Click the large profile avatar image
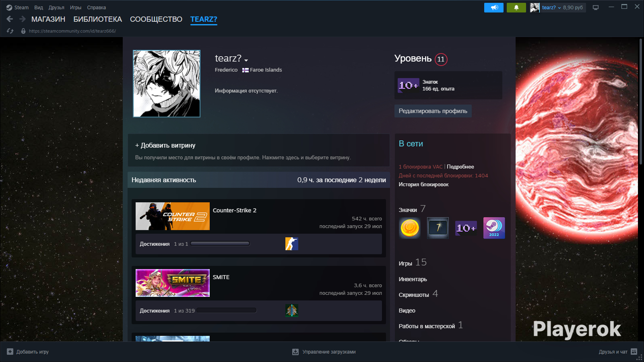Image resolution: width=644 pixels, height=362 pixels. coord(167,84)
